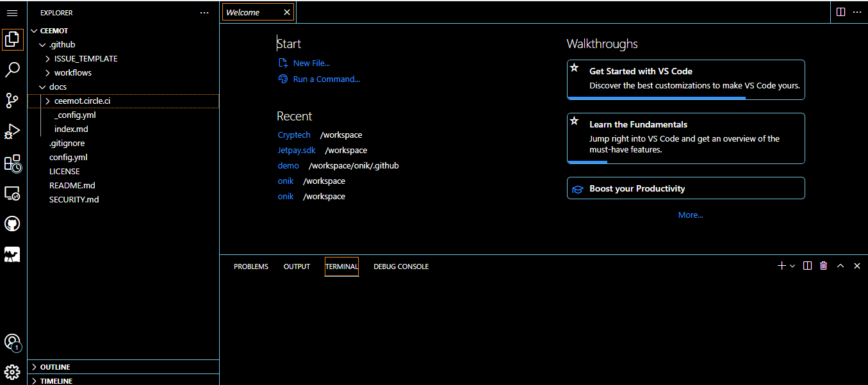Viewport: 868px width, 385px height.
Task: Maximize the panel size
Action: click(840, 266)
